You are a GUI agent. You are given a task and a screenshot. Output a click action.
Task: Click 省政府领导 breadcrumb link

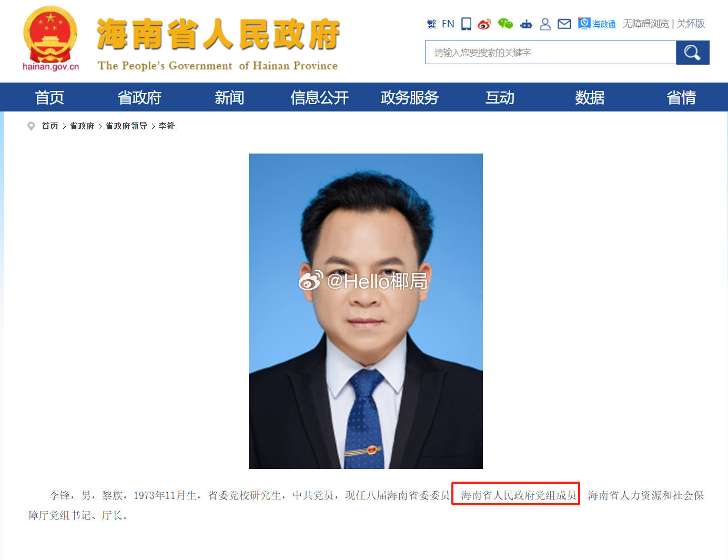pyautogui.click(x=126, y=126)
